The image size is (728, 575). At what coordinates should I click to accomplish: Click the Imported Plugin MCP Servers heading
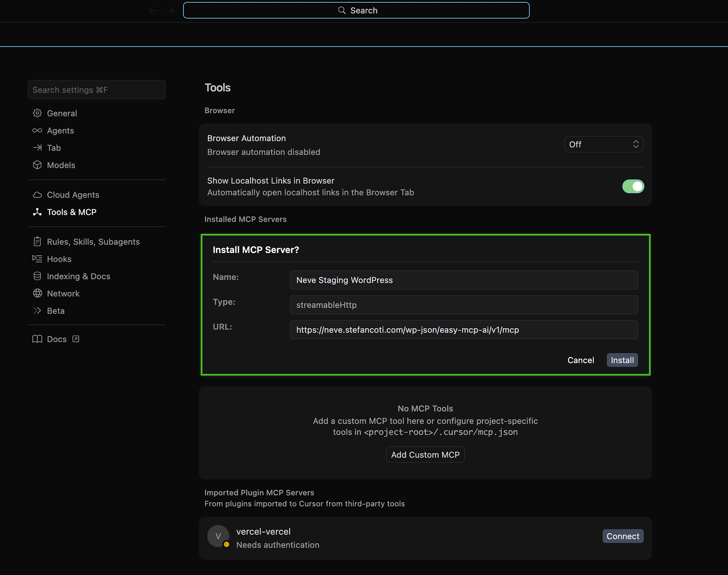[259, 492]
